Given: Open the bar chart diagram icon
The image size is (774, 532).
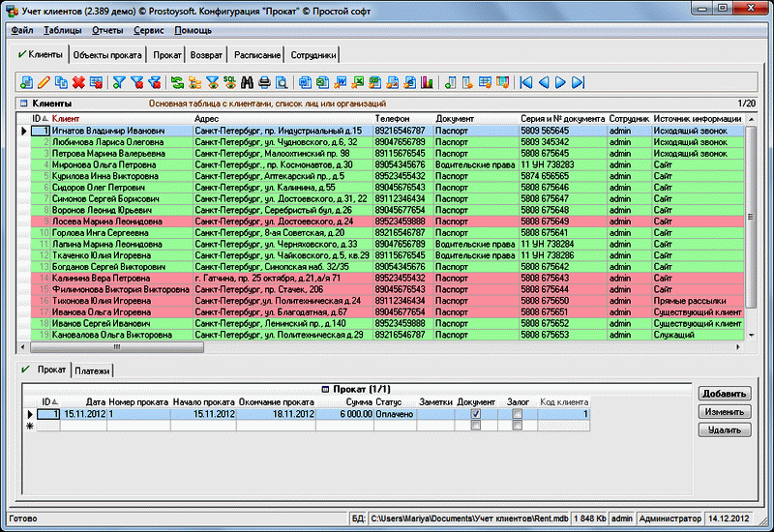Looking at the screenshot, I should coord(427,82).
